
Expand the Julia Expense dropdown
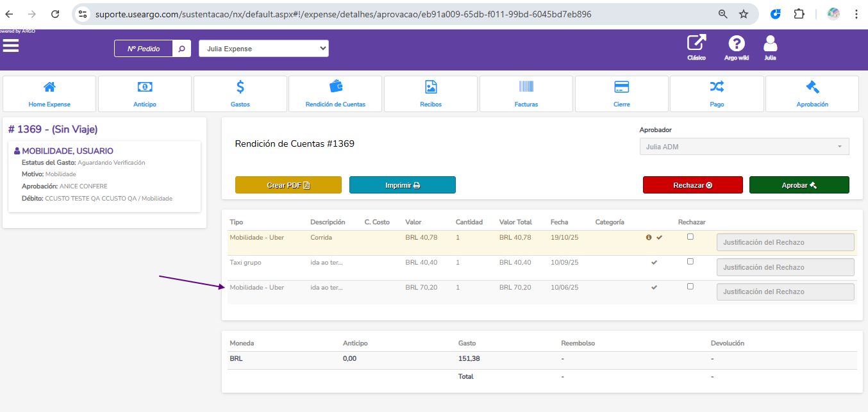263,49
